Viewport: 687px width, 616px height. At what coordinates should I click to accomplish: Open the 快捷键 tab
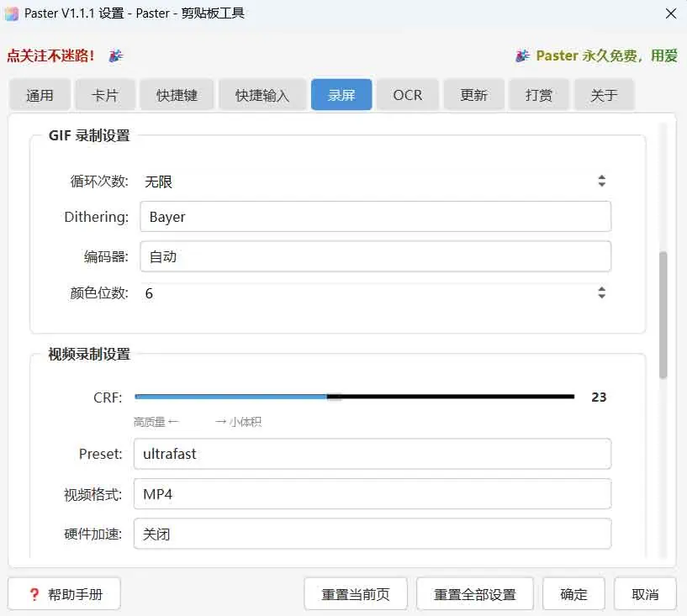point(177,95)
